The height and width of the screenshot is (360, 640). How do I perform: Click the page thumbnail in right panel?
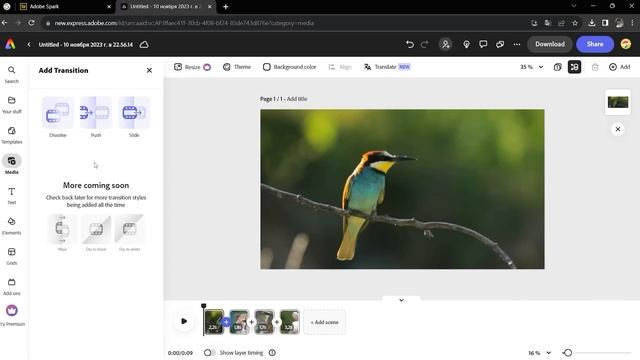tap(618, 102)
